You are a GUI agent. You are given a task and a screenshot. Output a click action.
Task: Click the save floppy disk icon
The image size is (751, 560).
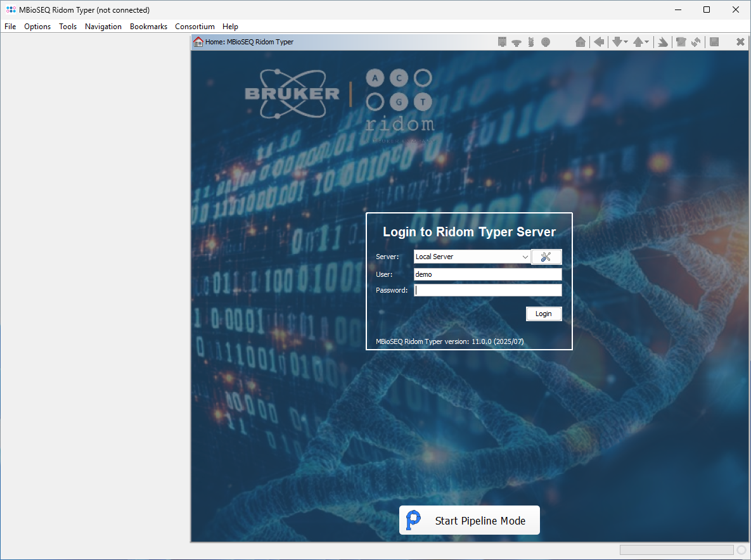pos(714,42)
